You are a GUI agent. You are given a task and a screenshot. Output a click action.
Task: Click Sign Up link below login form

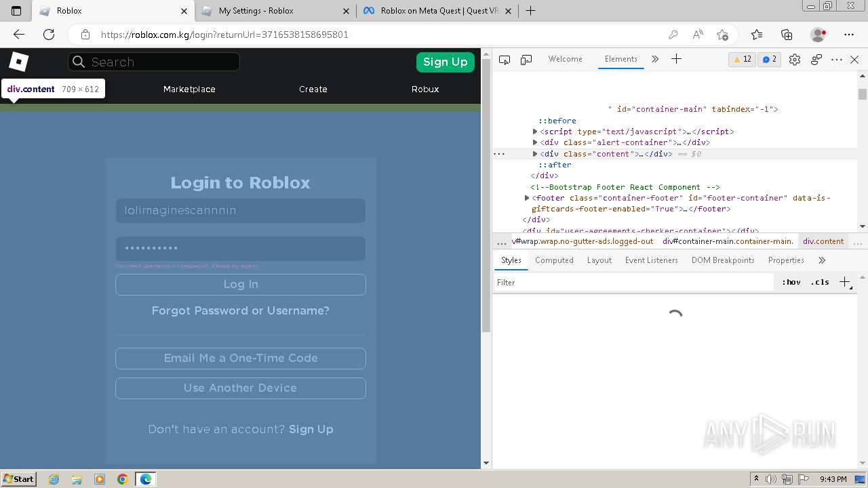311,429
